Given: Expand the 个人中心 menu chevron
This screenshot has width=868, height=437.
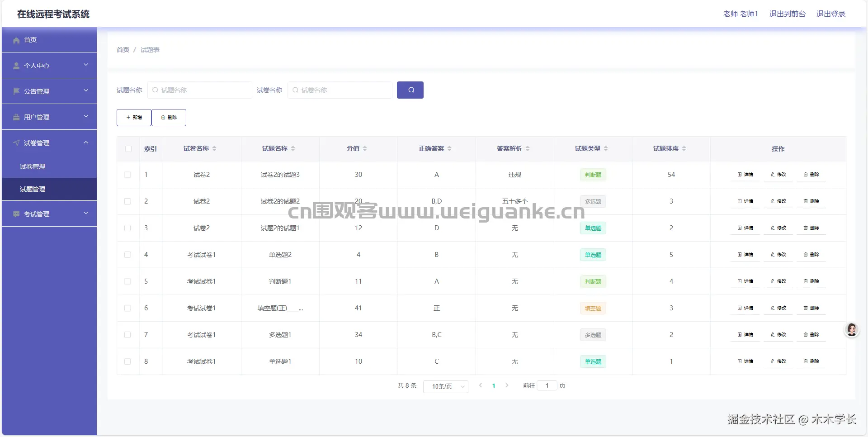Looking at the screenshot, I should 86,65.
